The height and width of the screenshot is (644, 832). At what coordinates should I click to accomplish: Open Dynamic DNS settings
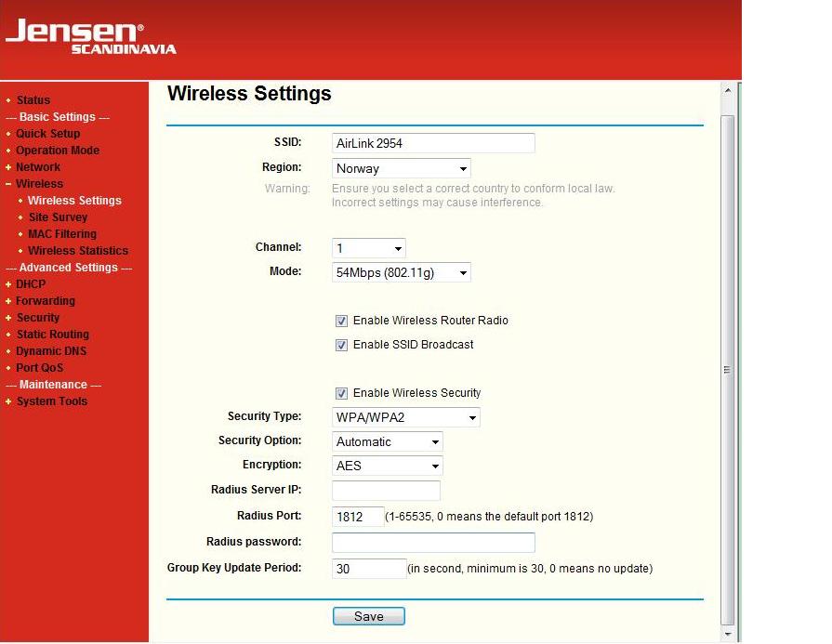point(51,350)
